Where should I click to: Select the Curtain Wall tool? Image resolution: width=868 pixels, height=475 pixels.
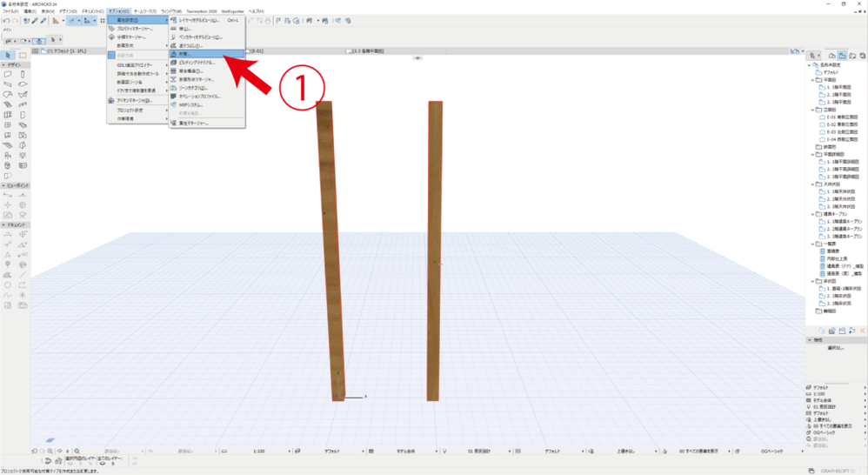8,115
